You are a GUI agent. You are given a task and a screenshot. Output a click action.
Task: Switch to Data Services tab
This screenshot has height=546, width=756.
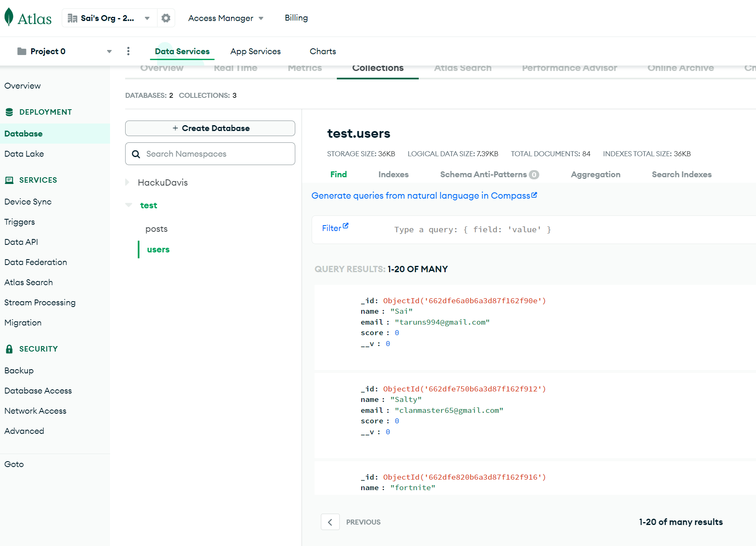click(x=182, y=51)
